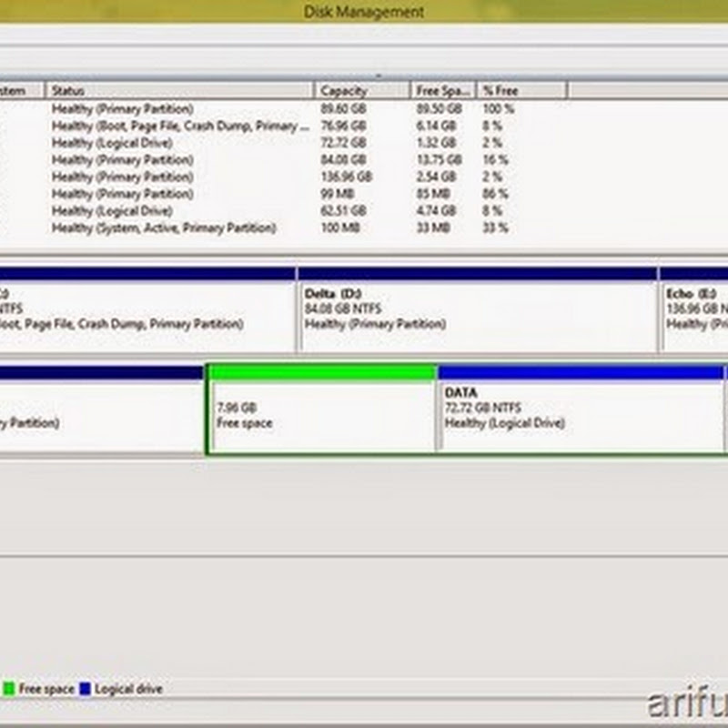This screenshot has height=728, width=728.
Task: Click the 100 MB capacity cell
Action: pyautogui.click(x=340, y=228)
